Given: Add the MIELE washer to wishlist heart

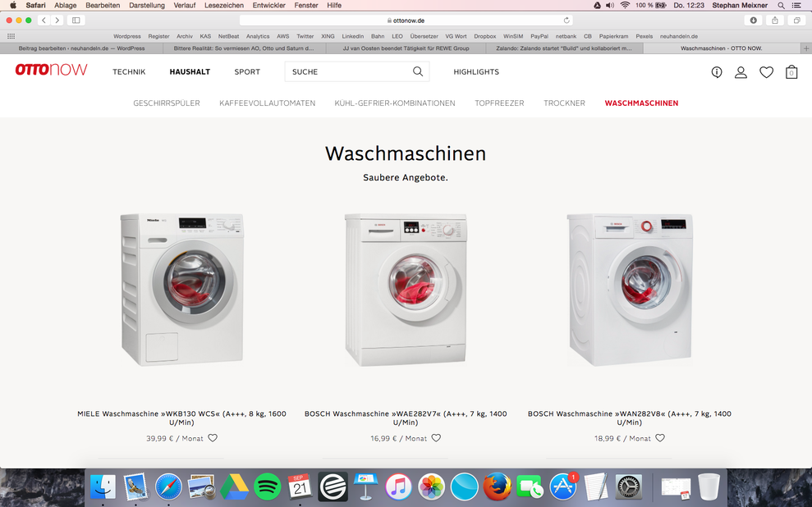Looking at the screenshot, I should click(213, 437).
